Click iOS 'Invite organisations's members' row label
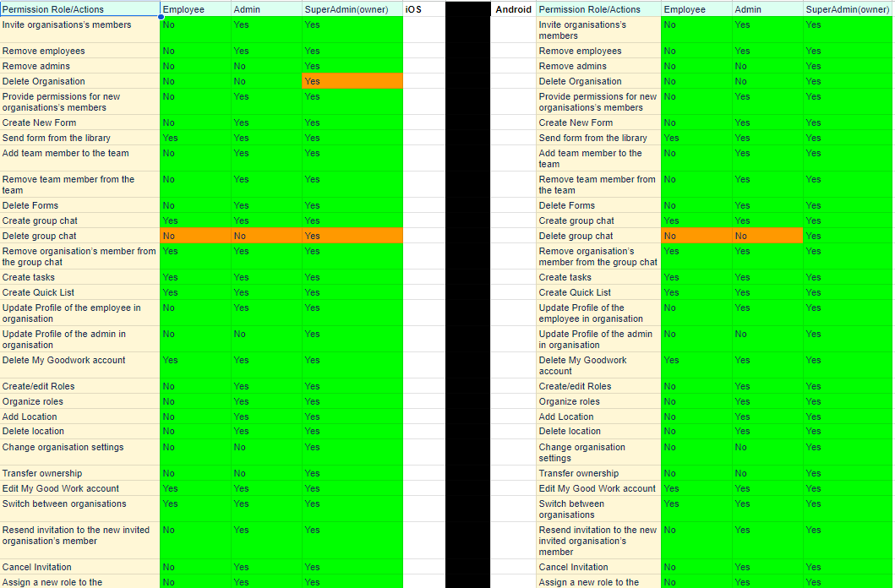Viewport: 895px width, 588px height. [x=80, y=30]
